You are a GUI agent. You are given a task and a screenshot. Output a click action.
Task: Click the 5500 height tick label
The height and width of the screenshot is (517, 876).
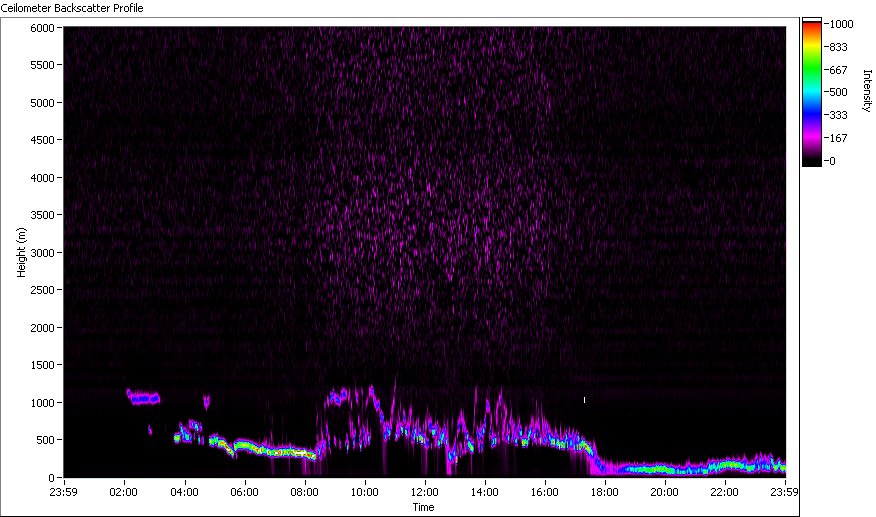tap(42, 65)
